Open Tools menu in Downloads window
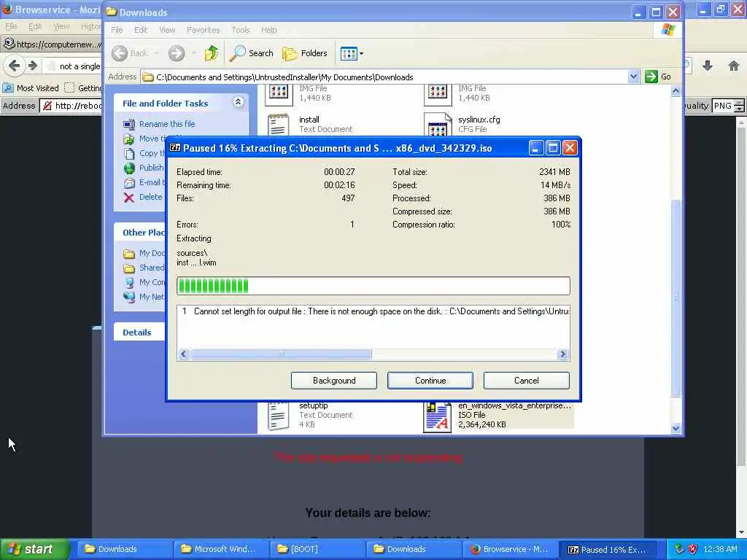The width and height of the screenshot is (747, 560). point(241,30)
